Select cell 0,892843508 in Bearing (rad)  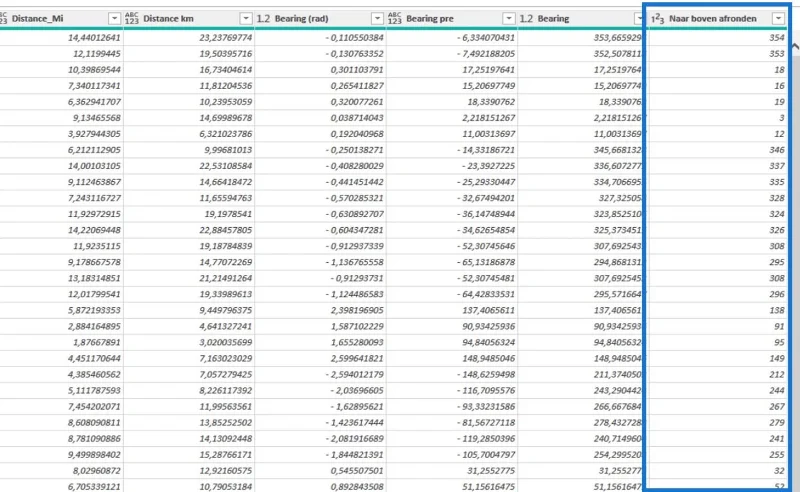357,487
